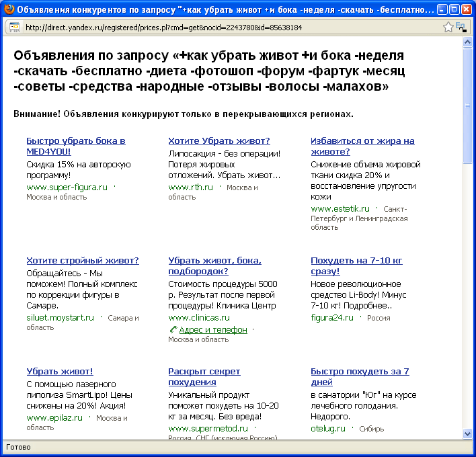Bookmark this page with the star icon
The height and width of the screenshot is (457, 476).
click(x=448, y=28)
